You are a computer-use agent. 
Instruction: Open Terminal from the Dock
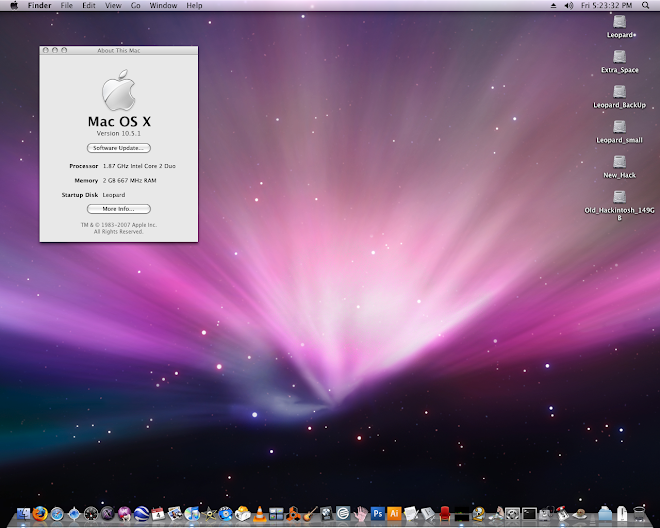pyautogui.click(x=530, y=514)
